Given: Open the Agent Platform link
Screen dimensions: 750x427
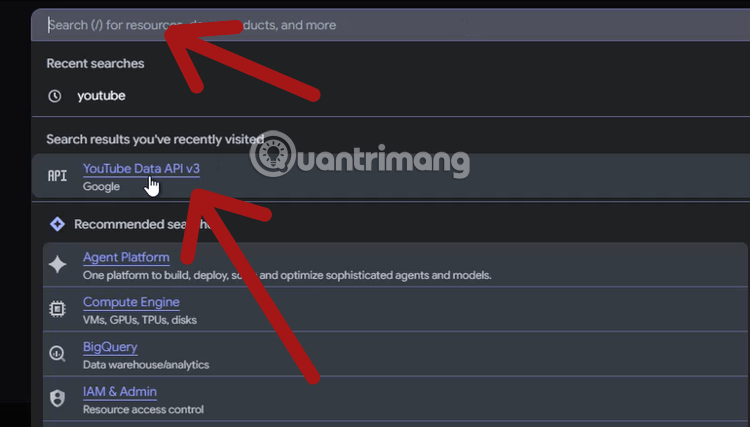Looking at the screenshot, I should pyautogui.click(x=126, y=257).
